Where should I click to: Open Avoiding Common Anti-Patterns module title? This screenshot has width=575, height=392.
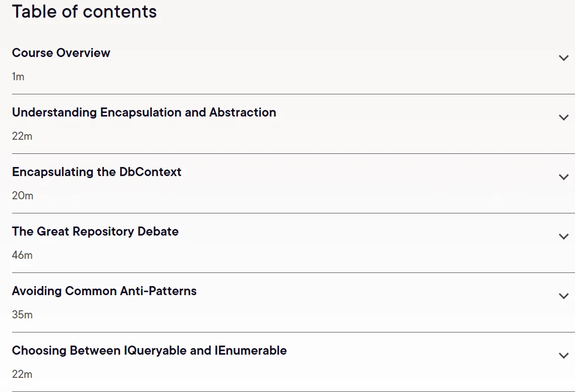104,291
